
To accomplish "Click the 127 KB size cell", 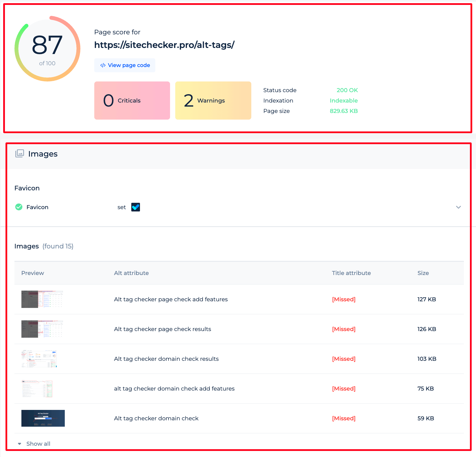I will (x=427, y=299).
